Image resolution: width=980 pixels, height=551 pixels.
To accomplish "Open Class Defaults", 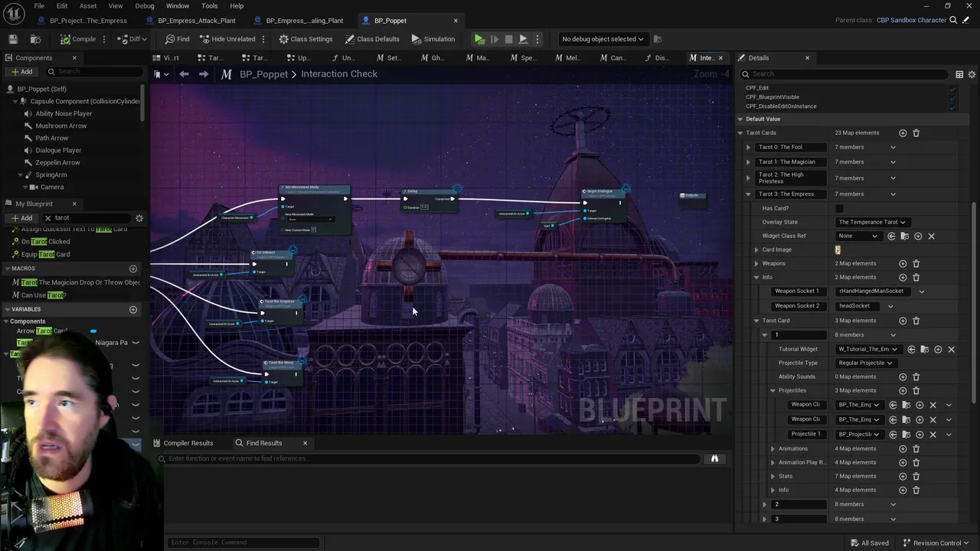I will coord(372,39).
